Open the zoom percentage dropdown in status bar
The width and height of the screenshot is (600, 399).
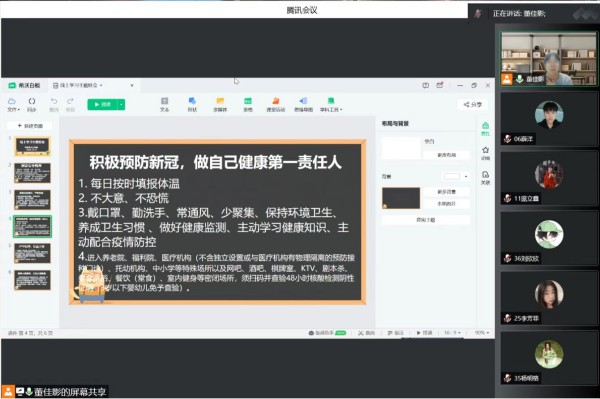coord(482,333)
